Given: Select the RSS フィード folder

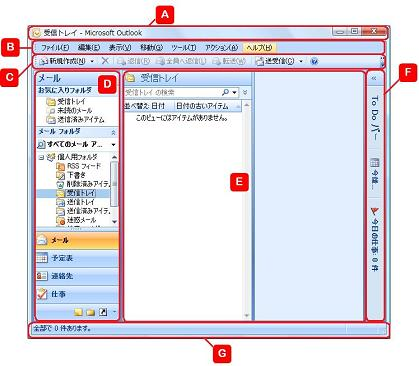Looking at the screenshot, I should (79, 166).
